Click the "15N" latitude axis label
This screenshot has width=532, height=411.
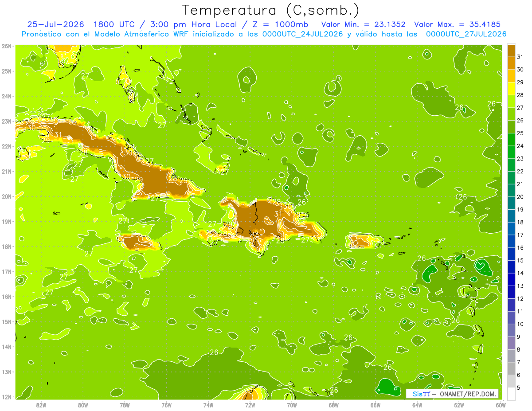(7, 321)
